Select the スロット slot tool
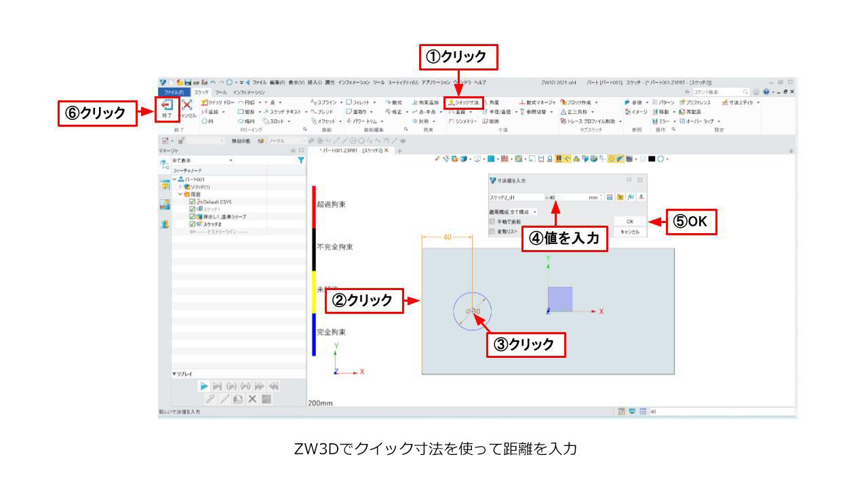Image resolution: width=868 pixels, height=488 pixels. (273, 121)
